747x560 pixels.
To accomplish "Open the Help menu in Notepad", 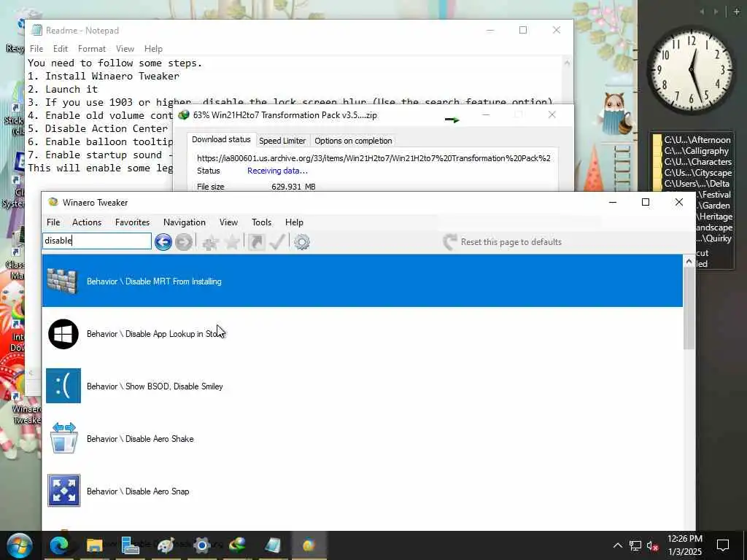I will click(153, 49).
